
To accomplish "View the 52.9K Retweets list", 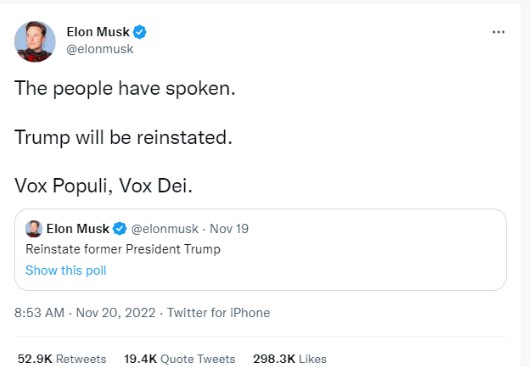I will click(x=62, y=359).
